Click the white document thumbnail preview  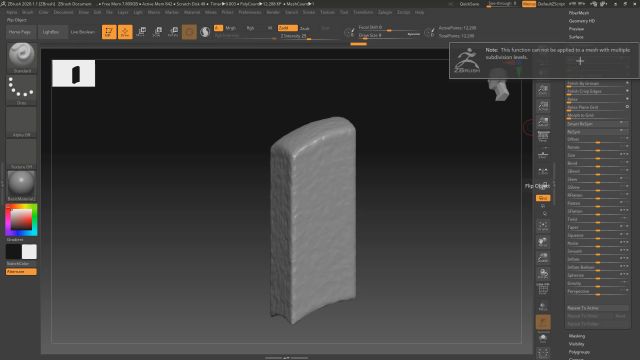(x=73, y=73)
